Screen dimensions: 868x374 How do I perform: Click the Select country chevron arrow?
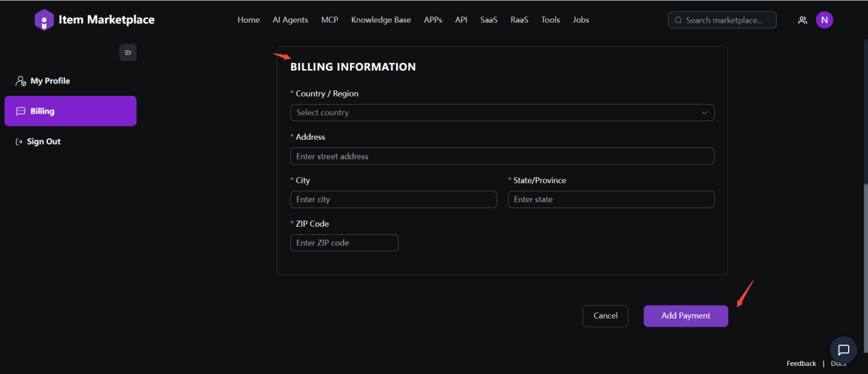click(704, 113)
